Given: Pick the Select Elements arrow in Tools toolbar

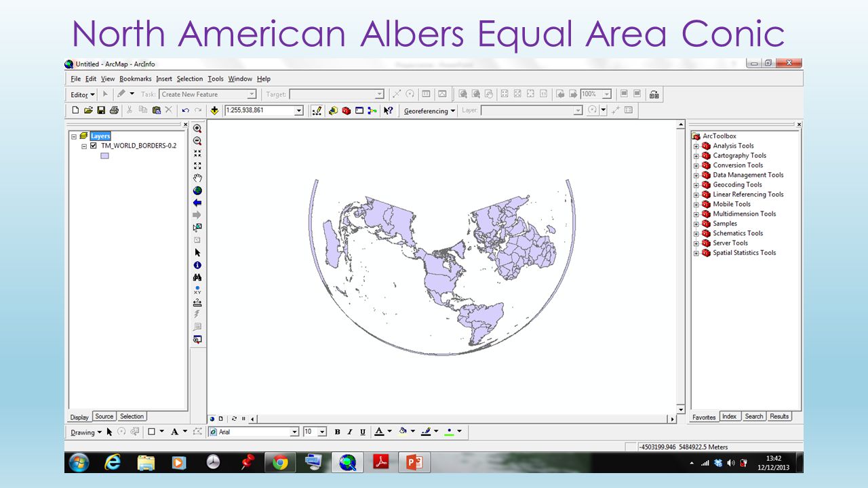Looking at the screenshot, I should click(197, 252).
